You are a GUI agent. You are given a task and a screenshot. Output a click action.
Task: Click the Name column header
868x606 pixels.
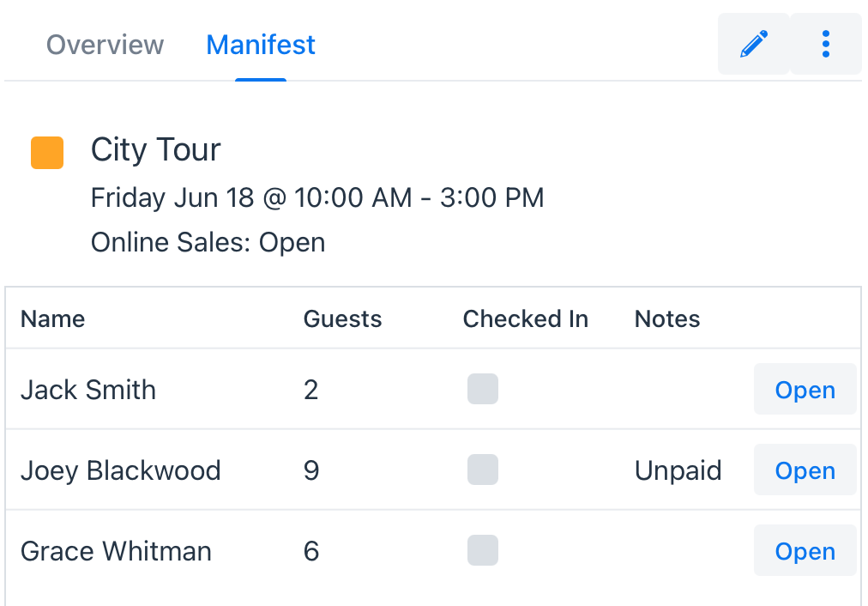pos(52,319)
